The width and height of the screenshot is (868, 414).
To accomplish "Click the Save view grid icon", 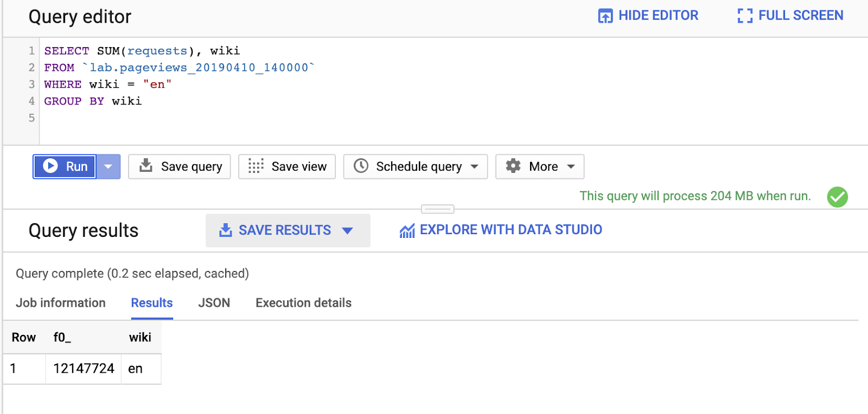I will tap(256, 166).
